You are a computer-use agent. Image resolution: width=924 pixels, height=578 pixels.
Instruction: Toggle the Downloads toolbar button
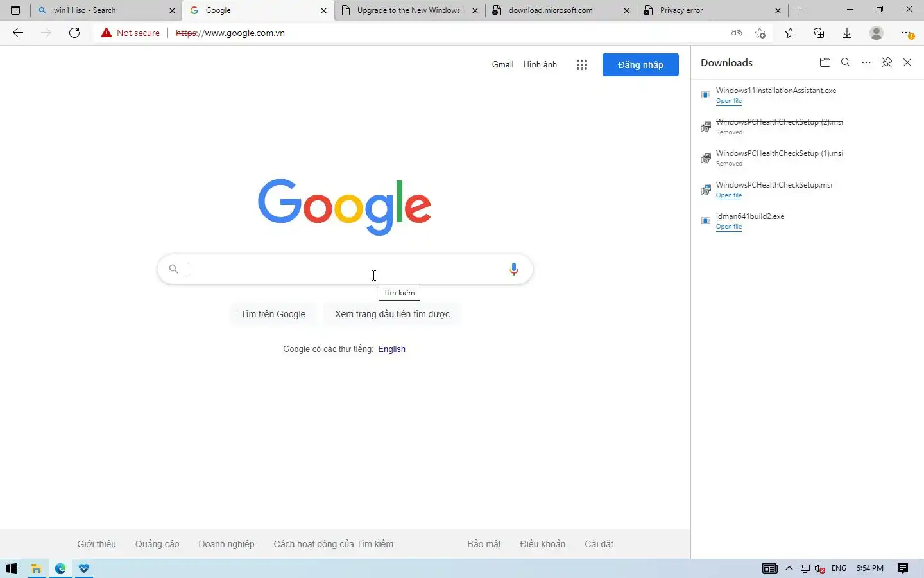(847, 33)
